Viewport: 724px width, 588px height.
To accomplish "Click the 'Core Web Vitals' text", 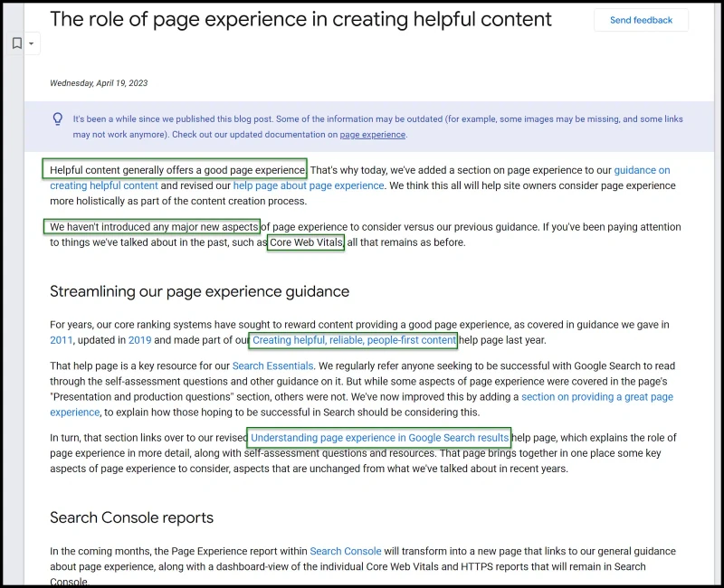I will pos(306,242).
